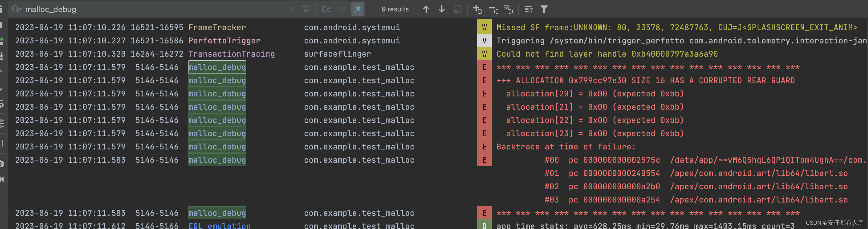Click the "Could not find layer handle" message
Viewport: 868px width, 229px height.
coord(607,54)
